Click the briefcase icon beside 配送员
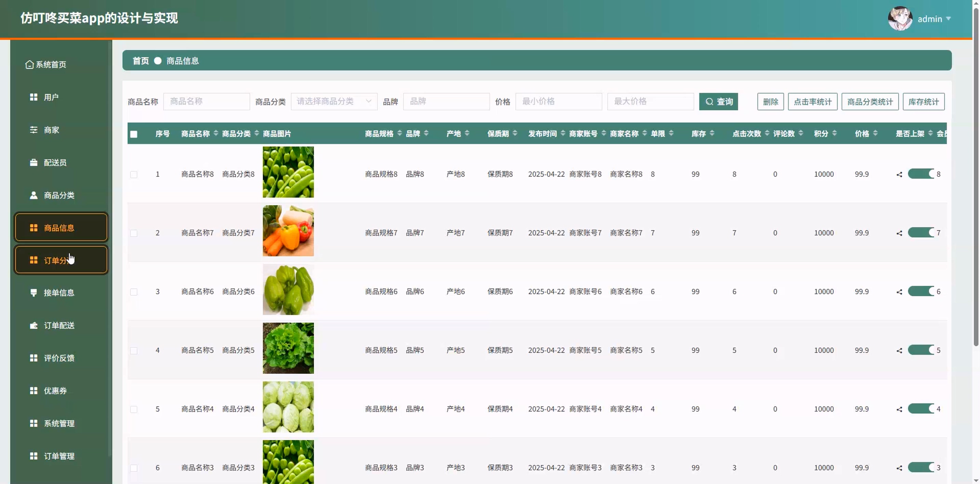980x484 pixels. point(33,162)
